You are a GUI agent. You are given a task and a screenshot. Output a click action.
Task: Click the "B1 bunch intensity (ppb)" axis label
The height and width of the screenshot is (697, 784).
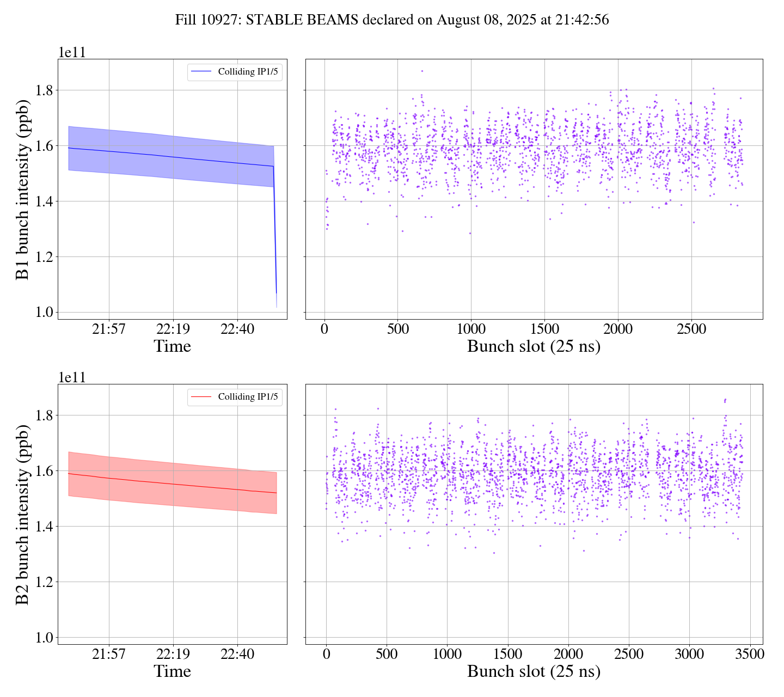click(x=22, y=189)
